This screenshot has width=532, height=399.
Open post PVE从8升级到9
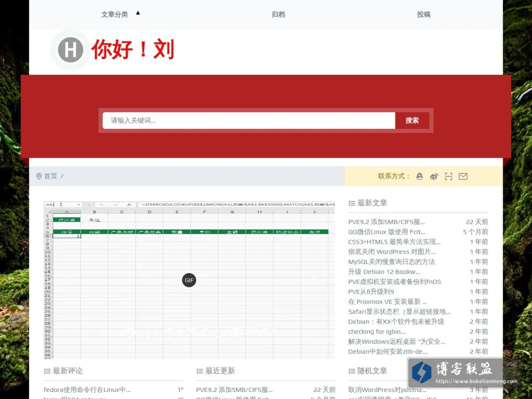(x=371, y=292)
